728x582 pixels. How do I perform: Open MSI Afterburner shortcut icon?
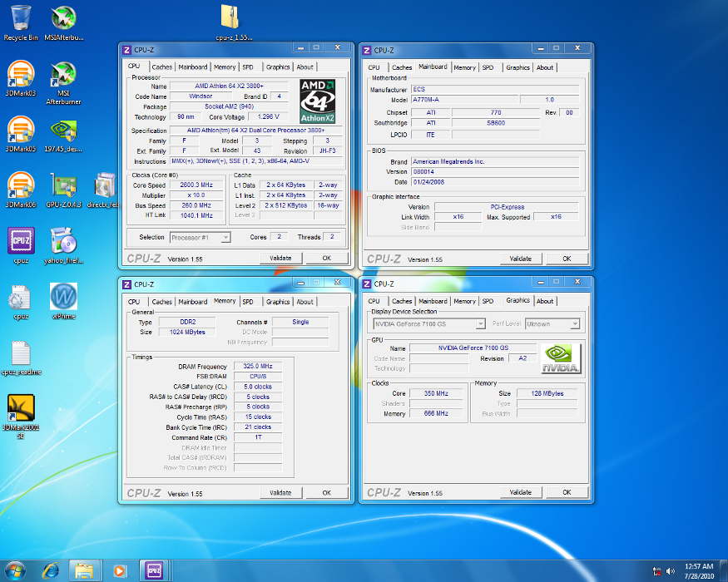tap(63, 82)
